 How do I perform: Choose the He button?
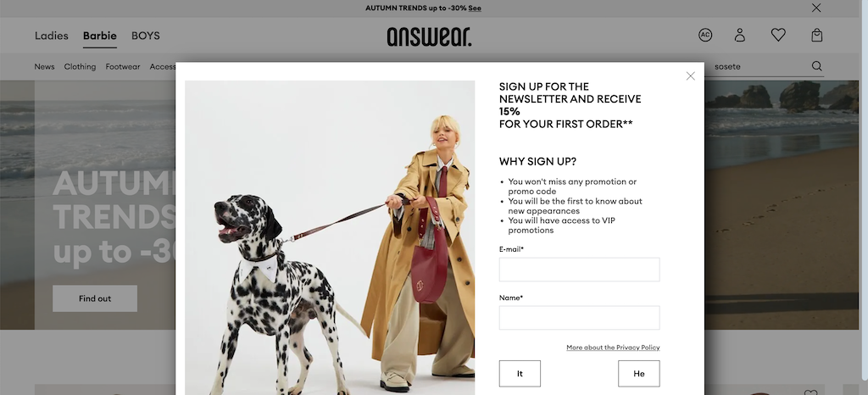coord(639,374)
